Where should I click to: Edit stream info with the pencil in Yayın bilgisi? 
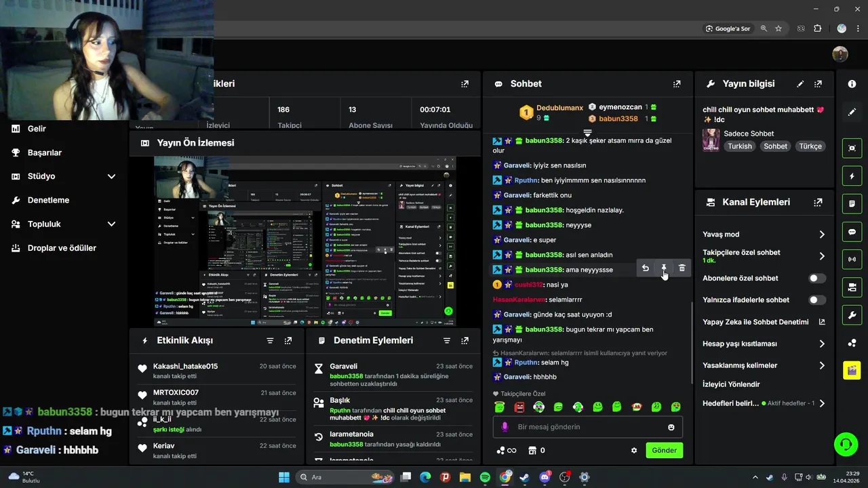tap(800, 84)
